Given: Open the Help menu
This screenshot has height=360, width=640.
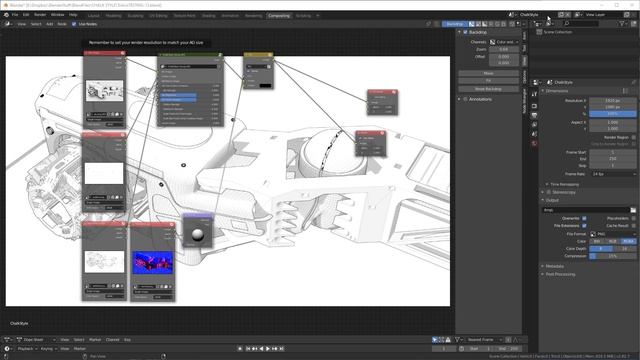Looking at the screenshot, I should coord(73,15).
